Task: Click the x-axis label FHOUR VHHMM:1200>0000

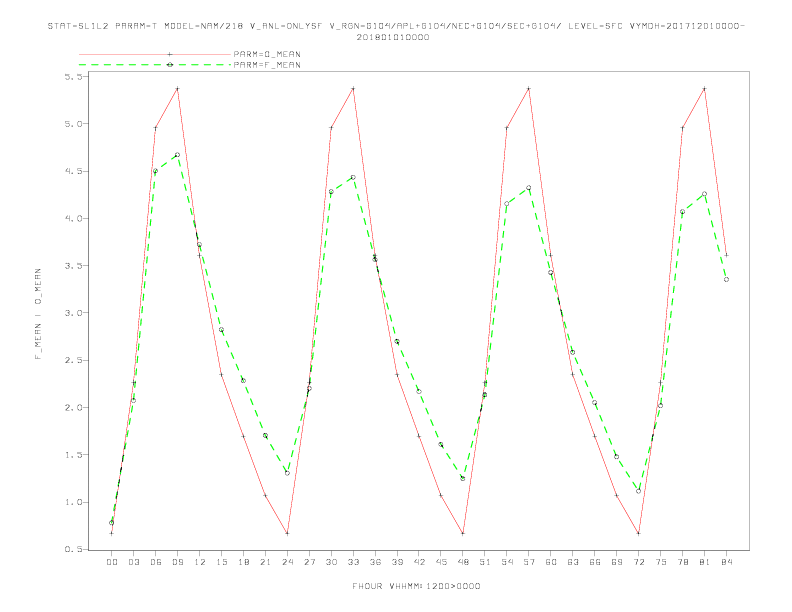Action: tap(416, 586)
